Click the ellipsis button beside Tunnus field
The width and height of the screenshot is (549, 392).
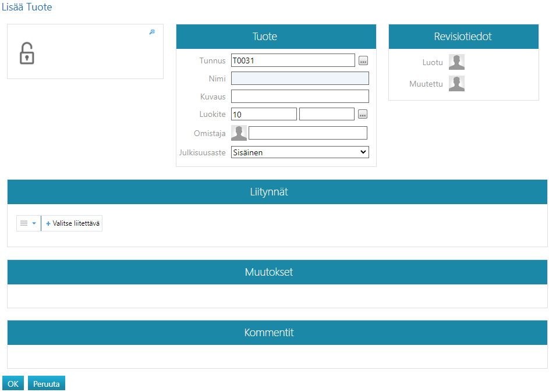[x=363, y=60]
